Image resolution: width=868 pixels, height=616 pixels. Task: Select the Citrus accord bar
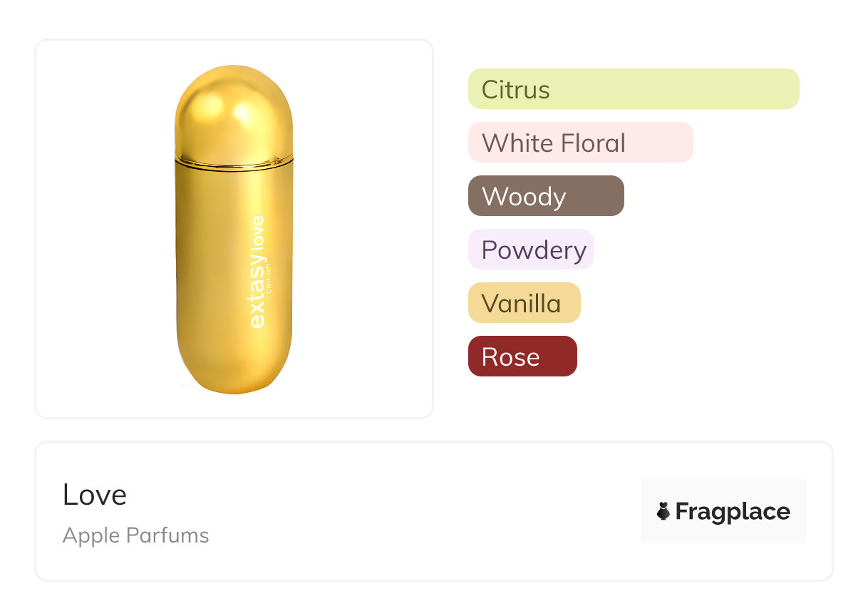point(633,89)
